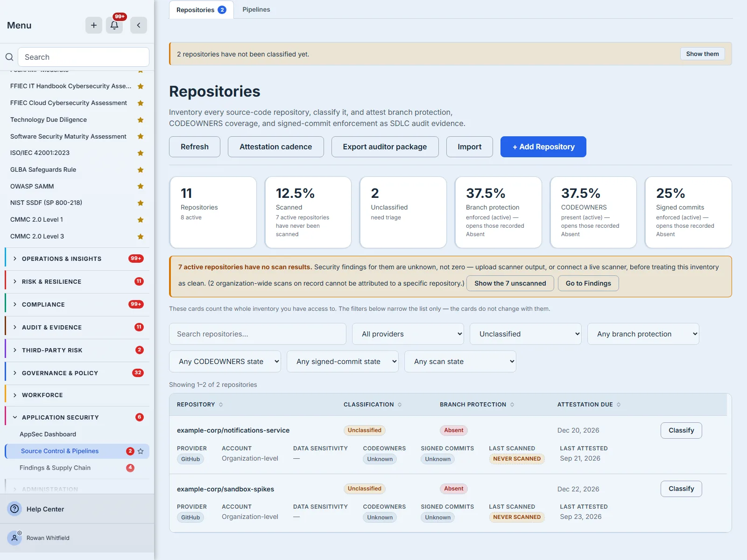Image resolution: width=747 pixels, height=560 pixels.
Task: Select the Repositories tab
Action: pyautogui.click(x=201, y=10)
